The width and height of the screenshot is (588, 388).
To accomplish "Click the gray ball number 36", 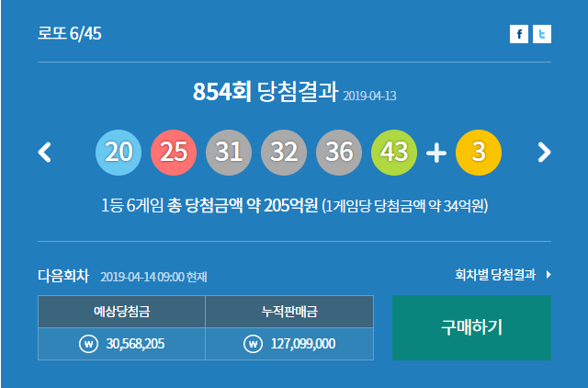I will (x=339, y=153).
